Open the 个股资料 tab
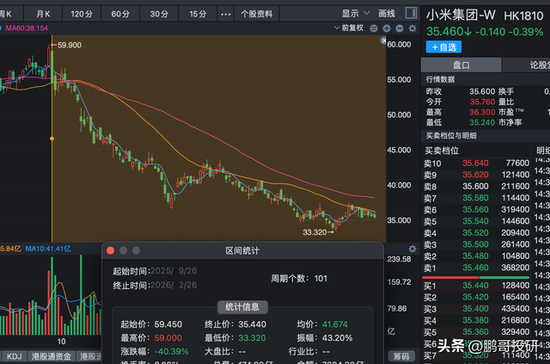 tap(257, 14)
